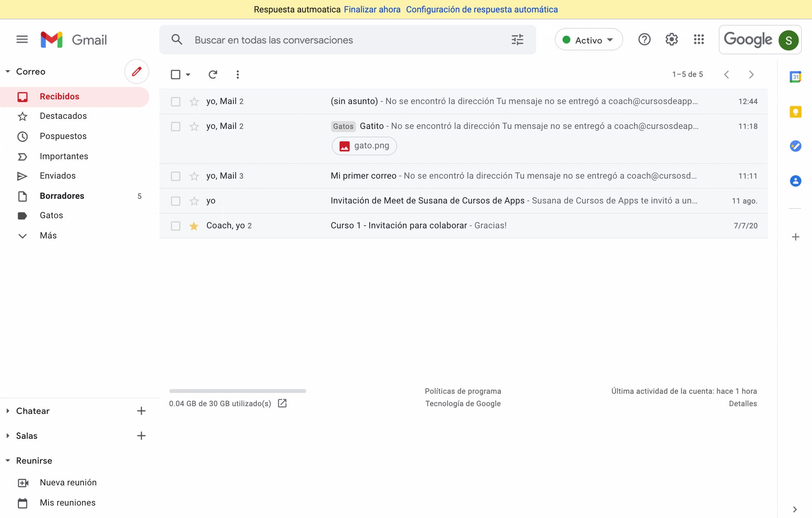The width and height of the screenshot is (812, 518).
Task: Open the Settings gear
Action: coord(671,40)
